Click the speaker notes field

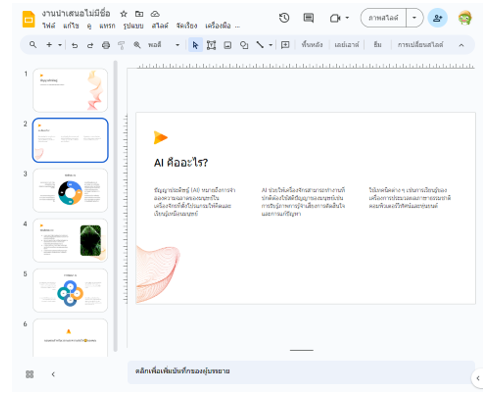(x=301, y=372)
